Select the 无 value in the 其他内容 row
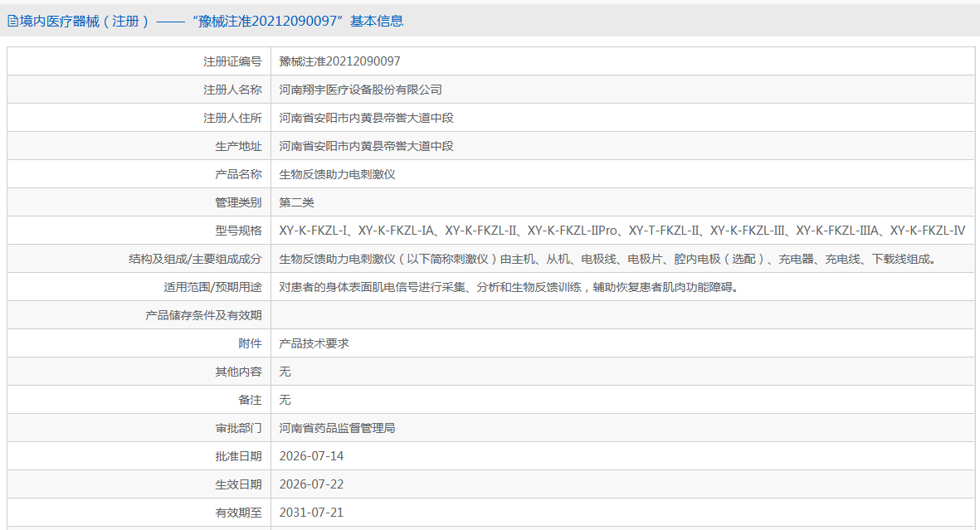The height and width of the screenshot is (530, 980). click(285, 372)
